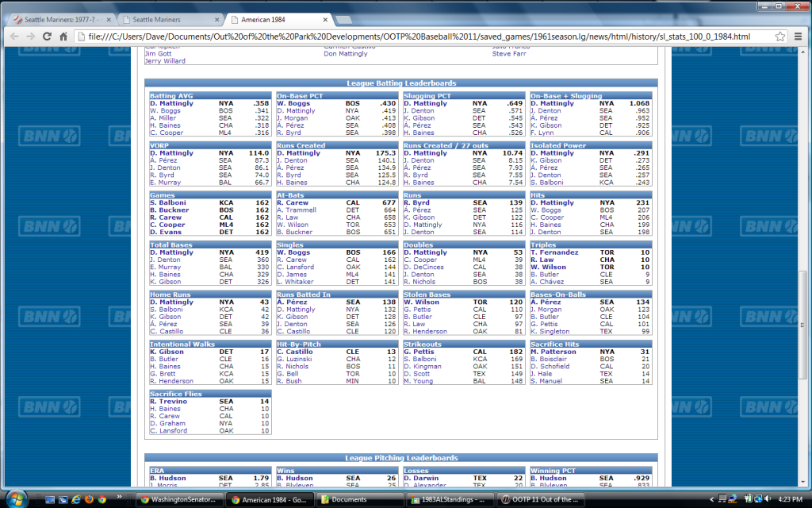The image size is (812, 508).
Task: Expand the quick launch overflow chevron
Action: pos(120,497)
